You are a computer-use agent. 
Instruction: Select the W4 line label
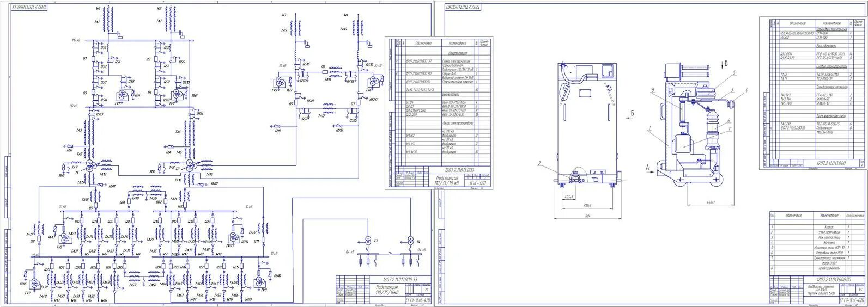(x=346, y=15)
